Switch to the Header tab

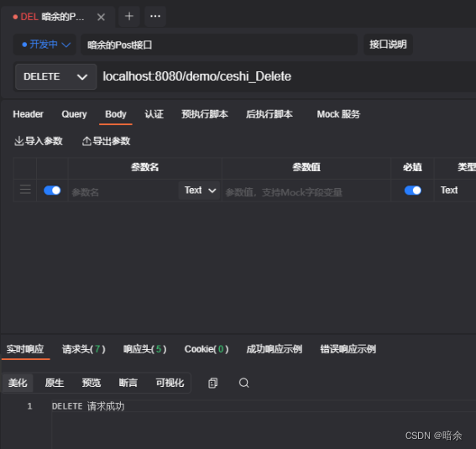29,114
